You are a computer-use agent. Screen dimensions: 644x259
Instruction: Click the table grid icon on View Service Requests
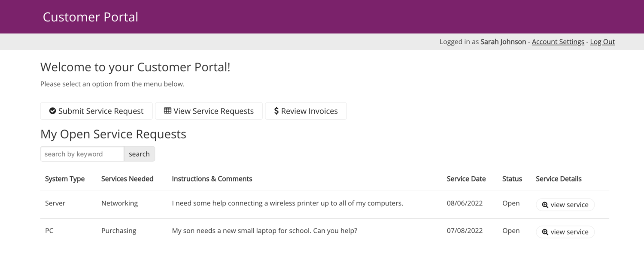[167, 111]
